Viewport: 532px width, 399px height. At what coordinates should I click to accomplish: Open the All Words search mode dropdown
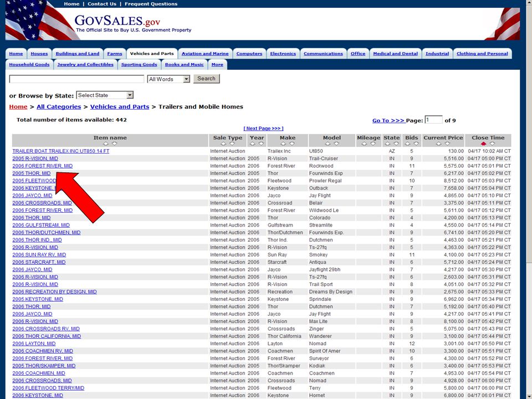(x=168, y=79)
